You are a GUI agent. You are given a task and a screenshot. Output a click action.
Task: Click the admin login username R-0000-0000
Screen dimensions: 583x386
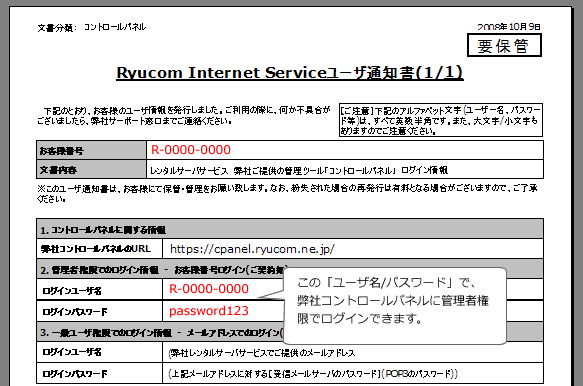[209, 289]
